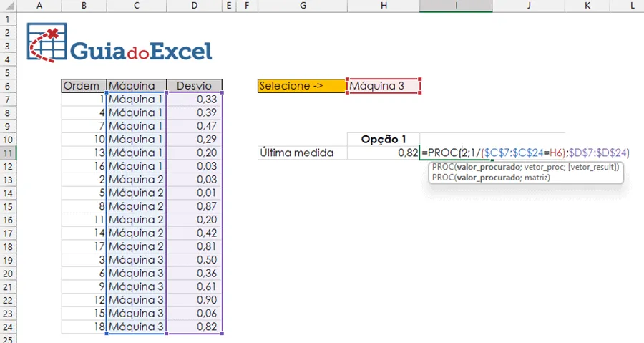The height and width of the screenshot is (343, 644).
Task: Select Desvio cell with value 0,29
Action: [194, 139]
